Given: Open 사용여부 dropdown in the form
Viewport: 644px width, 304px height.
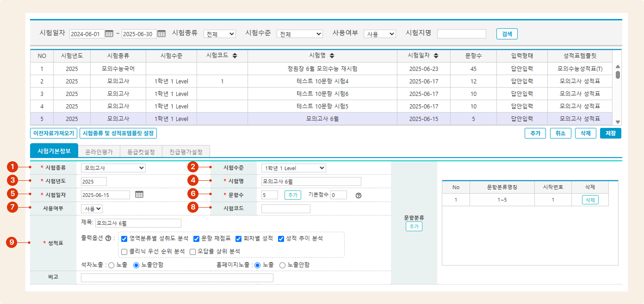Looking at the screenshot, I should 92,209.
